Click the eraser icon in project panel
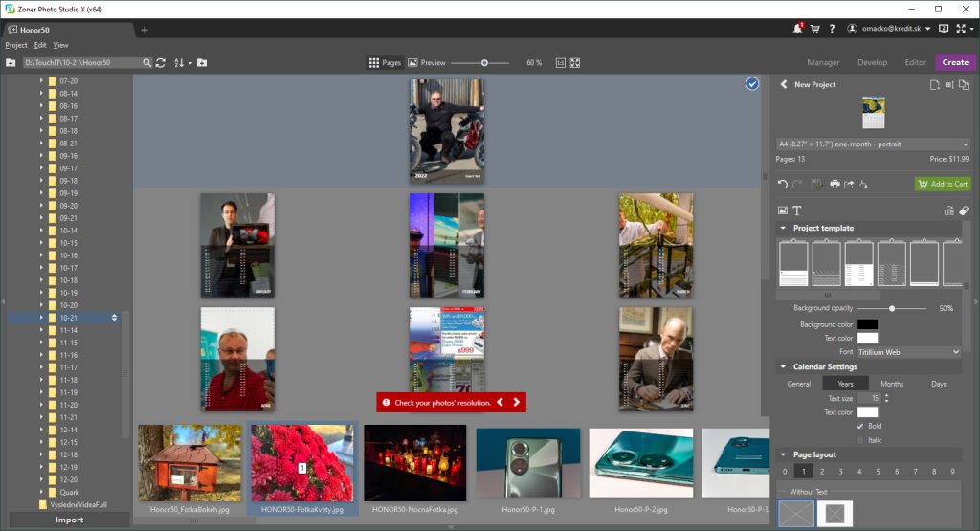Image resolution: width=980 pixels, height=531 pixels. click(x=964, y=210)
